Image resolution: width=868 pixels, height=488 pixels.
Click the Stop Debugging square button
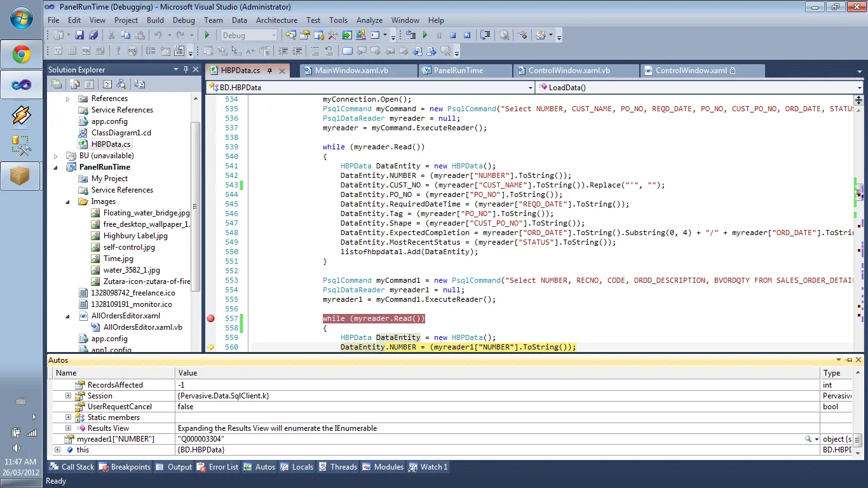[x=452, y=36]
